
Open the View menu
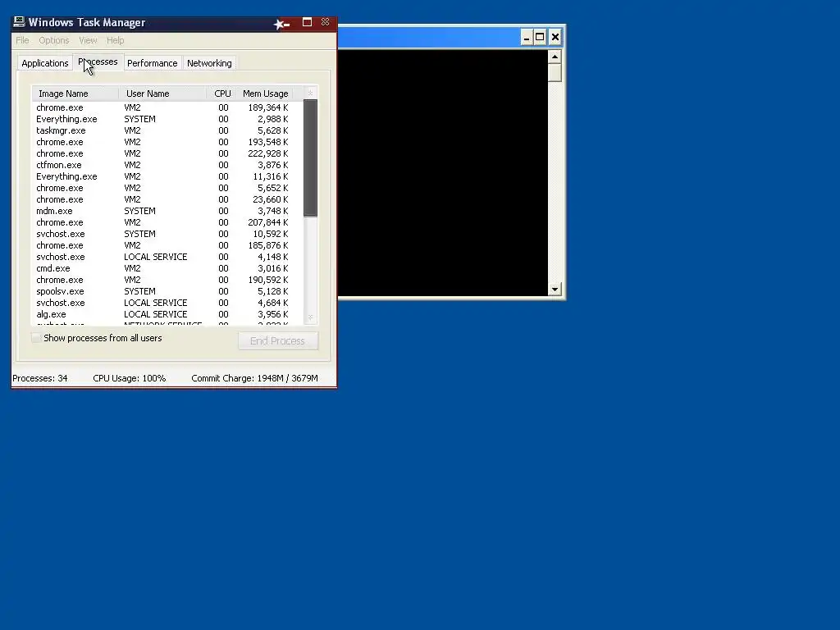88,40
